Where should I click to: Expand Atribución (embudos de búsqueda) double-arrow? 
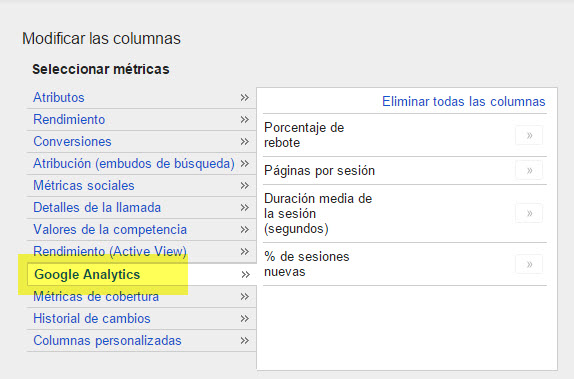(x=245, y=164)
